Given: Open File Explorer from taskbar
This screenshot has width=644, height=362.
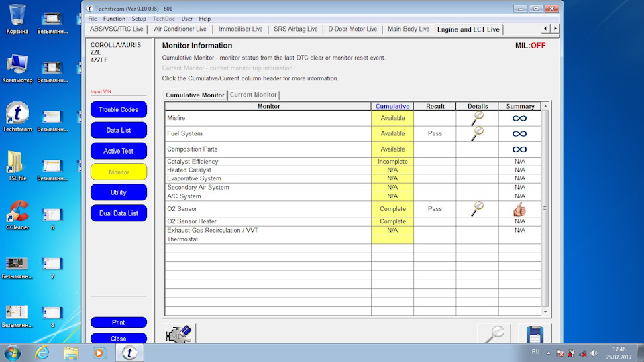Looking at the screenshot, I should tap(71, 353).
